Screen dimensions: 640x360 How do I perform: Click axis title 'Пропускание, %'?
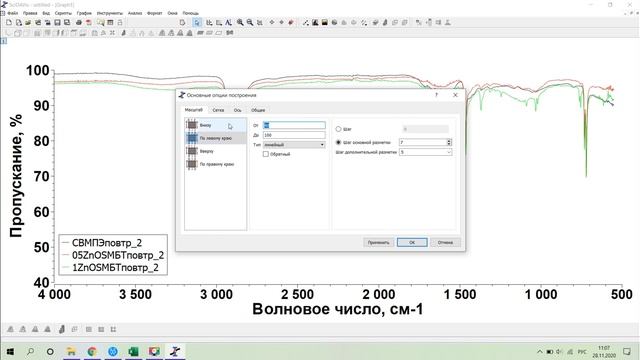click(x=16, y=176)
